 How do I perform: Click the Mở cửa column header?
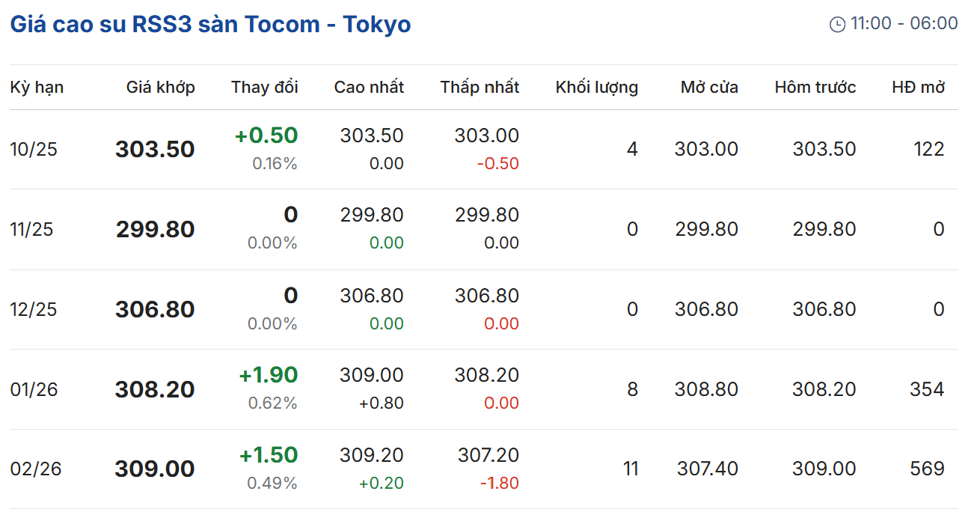tap(709, 88)
